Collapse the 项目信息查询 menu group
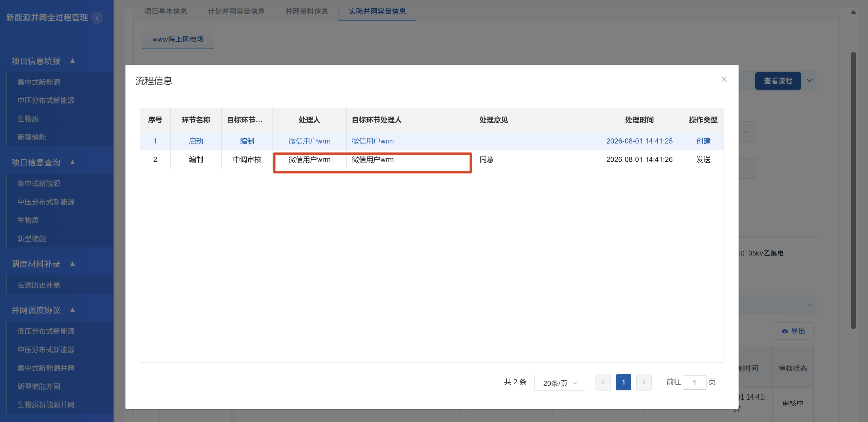 pos(72,162)
